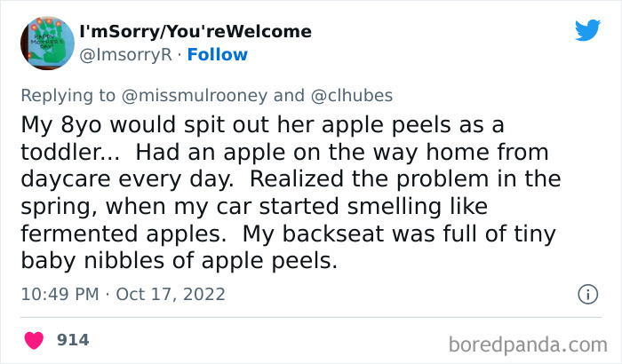The width and height of the screenshot is (622, 364).
Task: View the 914 likes count
Action: tap(73, 339)
